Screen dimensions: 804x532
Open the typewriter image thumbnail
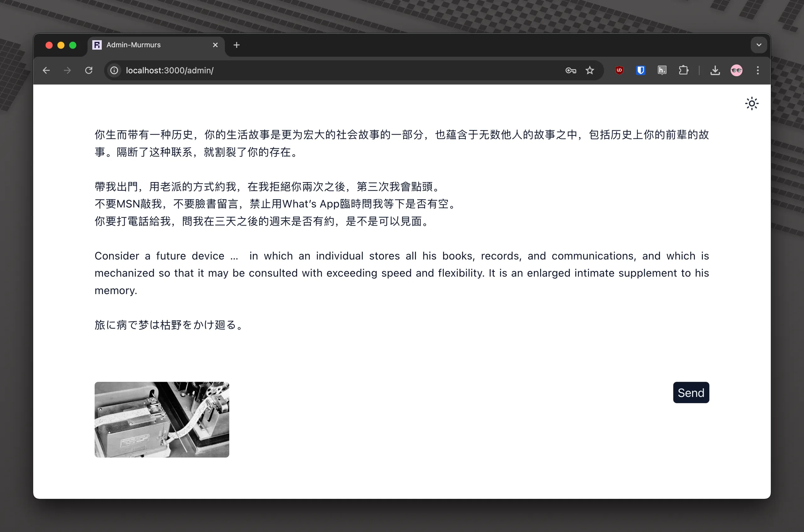pos(162,419)
